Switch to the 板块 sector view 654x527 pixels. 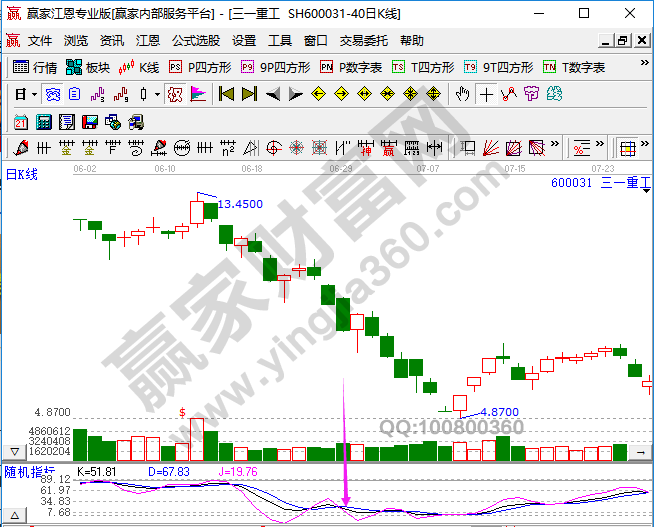87,68
